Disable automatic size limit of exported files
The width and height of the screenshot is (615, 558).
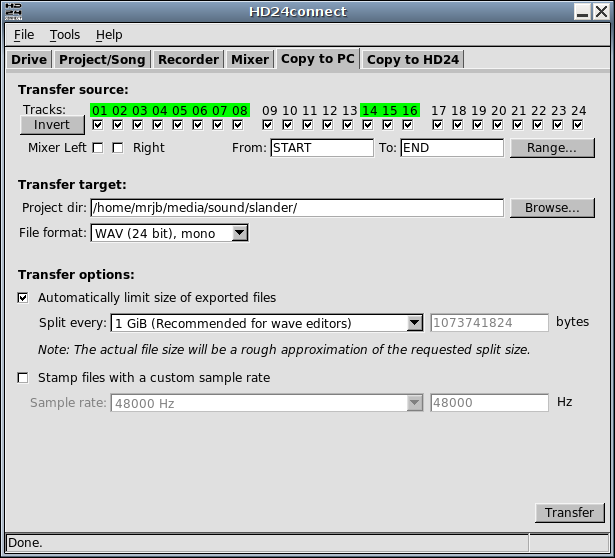[23, 297]
